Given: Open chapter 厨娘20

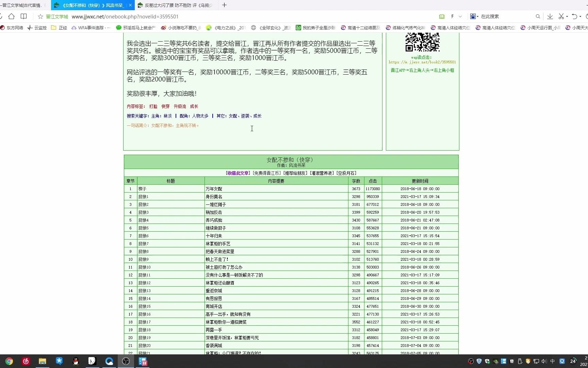Looking at the screenshot, I should coord(144,346).
